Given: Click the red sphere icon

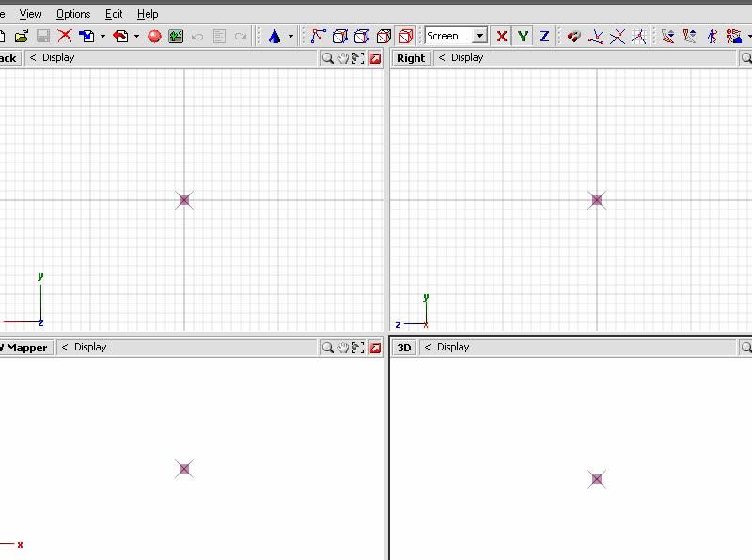Looking at the screenshot, I should point(154,37).
